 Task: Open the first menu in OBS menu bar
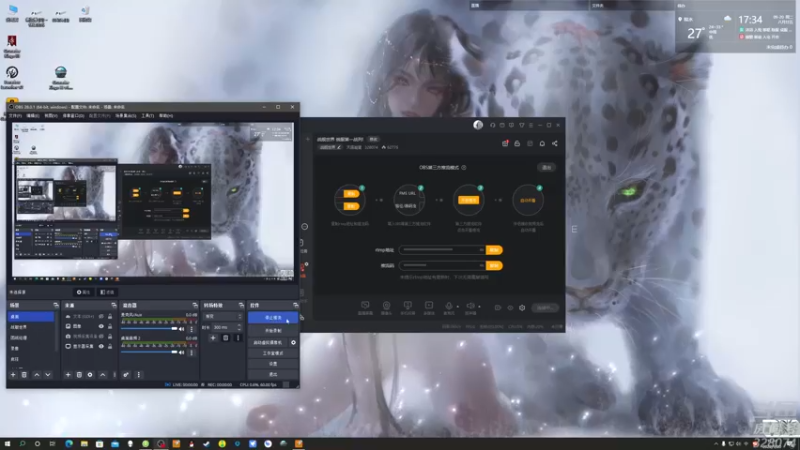[15, 116]
